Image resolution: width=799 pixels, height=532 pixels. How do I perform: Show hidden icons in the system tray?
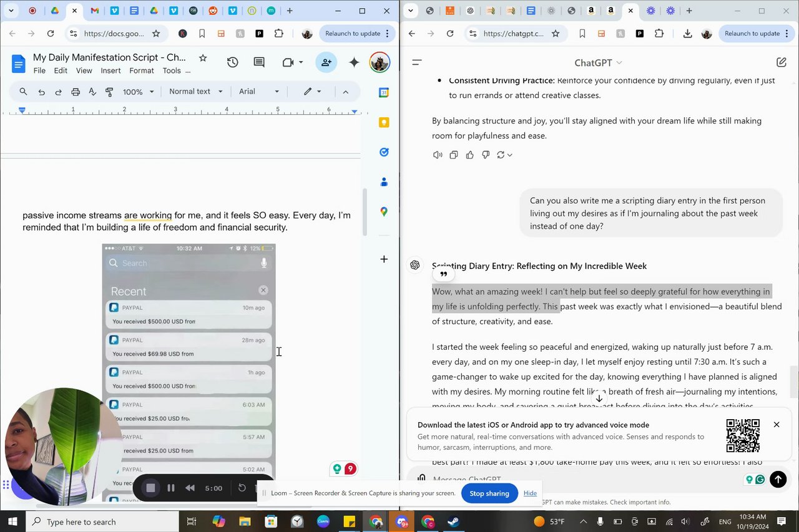[583, 521]
